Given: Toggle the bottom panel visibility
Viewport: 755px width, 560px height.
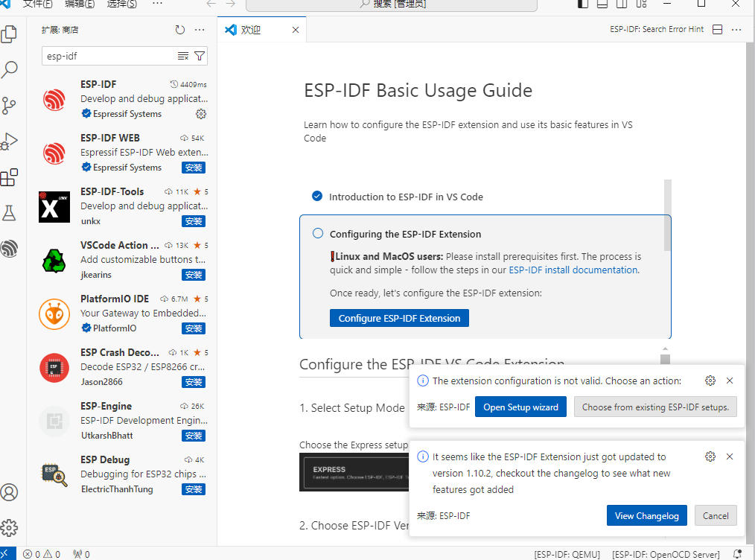Looking at the screenshot, I should pyautogui.click(x=602, y=4).
